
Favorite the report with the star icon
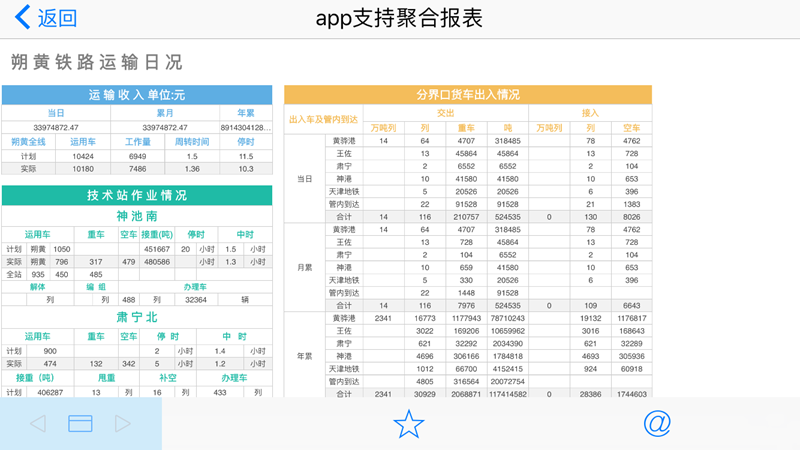409,424
